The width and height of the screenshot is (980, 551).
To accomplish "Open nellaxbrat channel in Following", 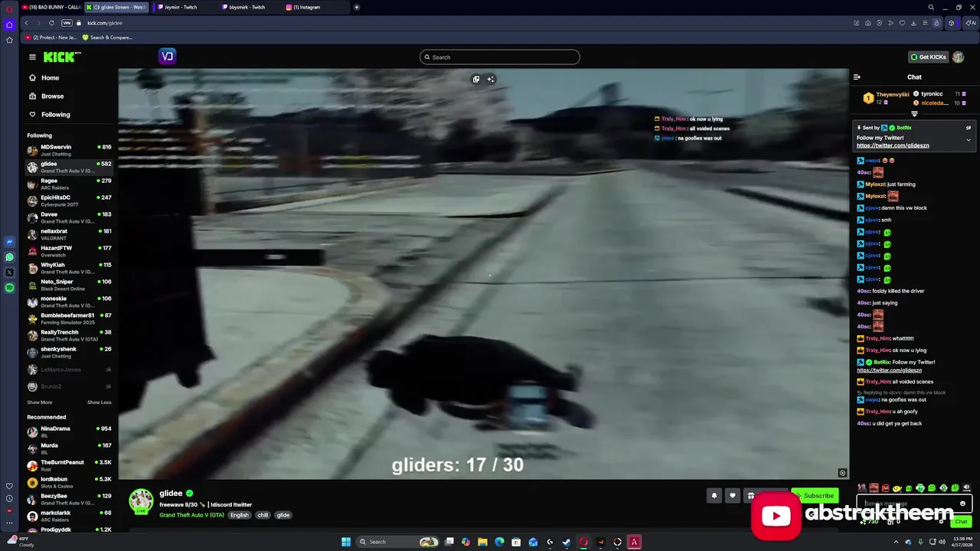I will pyautogui.click(x=70, y=234).
